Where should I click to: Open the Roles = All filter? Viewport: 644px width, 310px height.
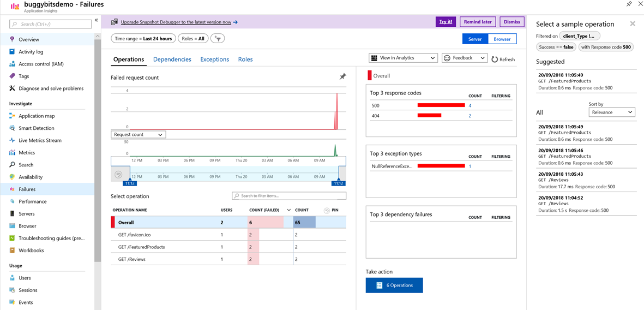[192, 38]
